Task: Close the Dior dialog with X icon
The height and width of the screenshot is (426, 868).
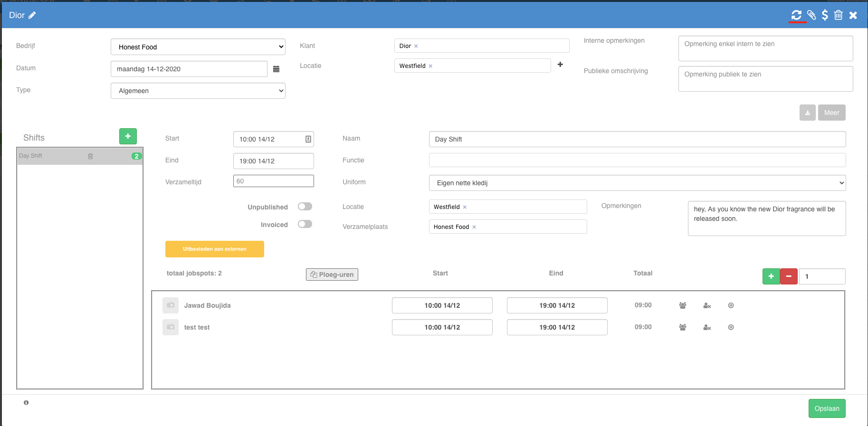Action: (x=853, y=15)
